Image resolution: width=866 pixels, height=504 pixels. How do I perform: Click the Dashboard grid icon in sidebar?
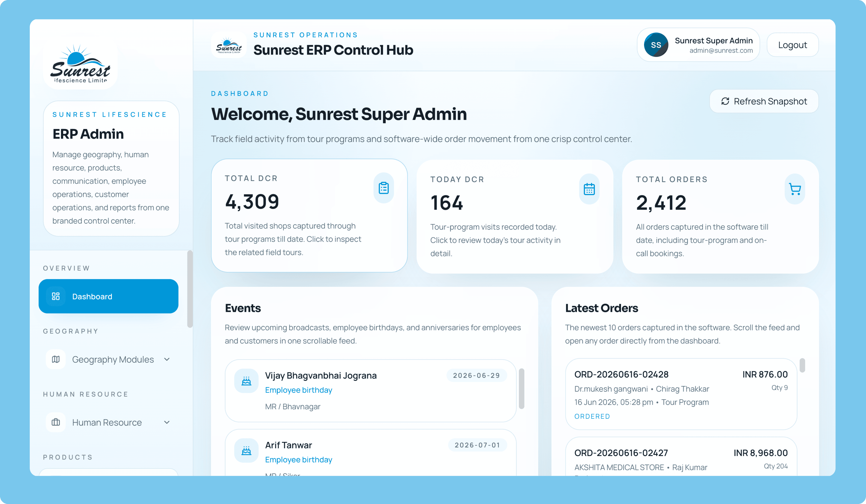pos(56,296)
